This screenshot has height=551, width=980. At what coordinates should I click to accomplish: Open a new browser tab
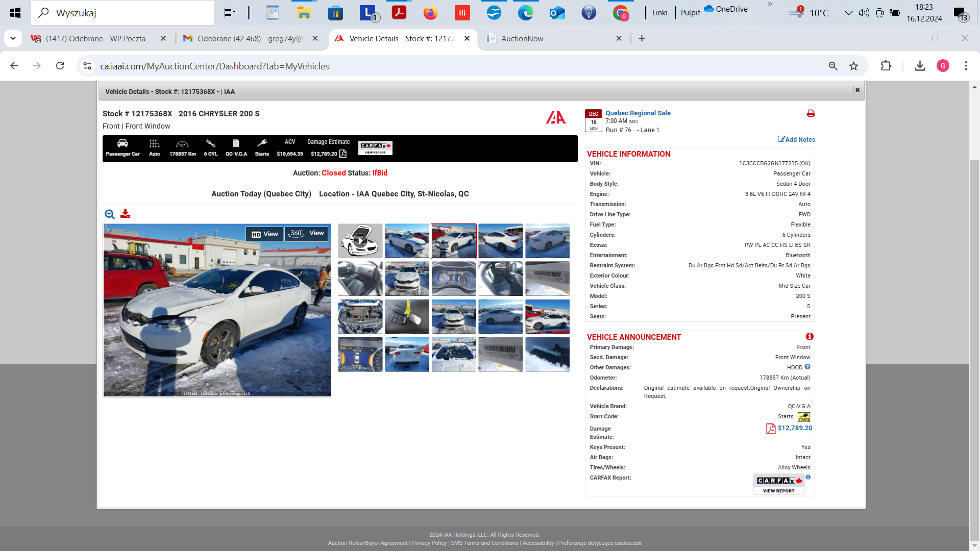point(642,38)
